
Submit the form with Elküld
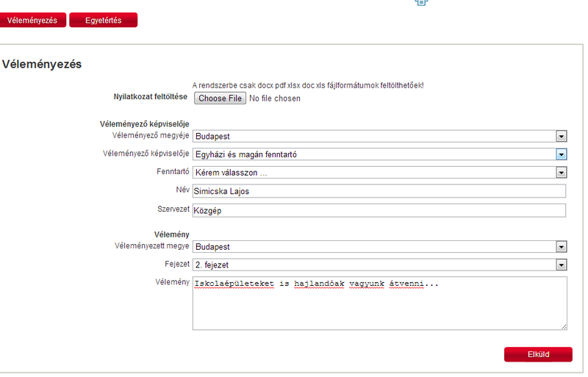[538, 354]
